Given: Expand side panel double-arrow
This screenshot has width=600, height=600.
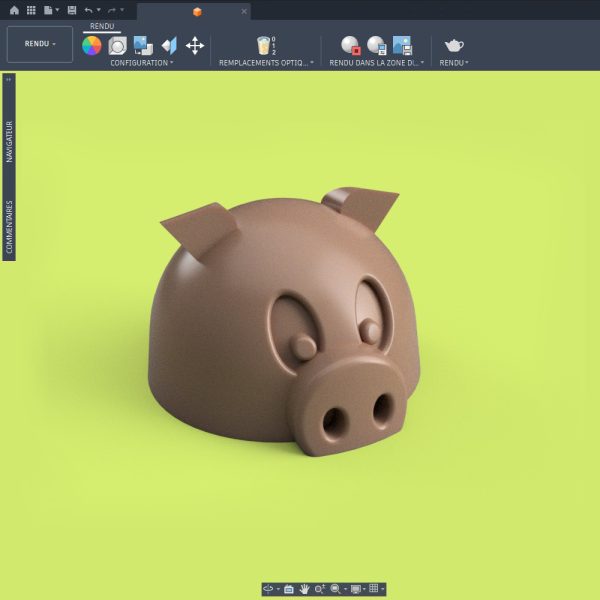Looking at the screenshot, I should pos(8,80).
